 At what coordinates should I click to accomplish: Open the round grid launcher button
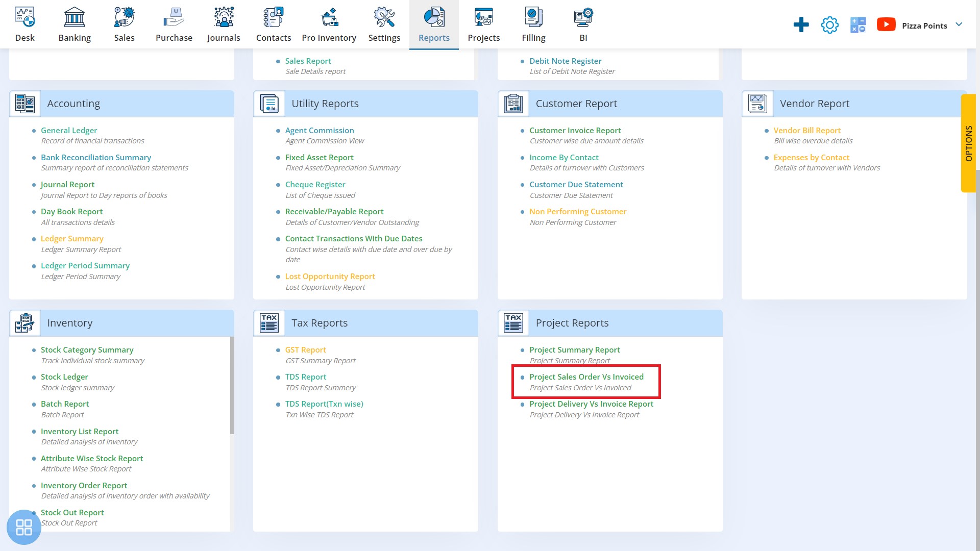tap(24, 527)
